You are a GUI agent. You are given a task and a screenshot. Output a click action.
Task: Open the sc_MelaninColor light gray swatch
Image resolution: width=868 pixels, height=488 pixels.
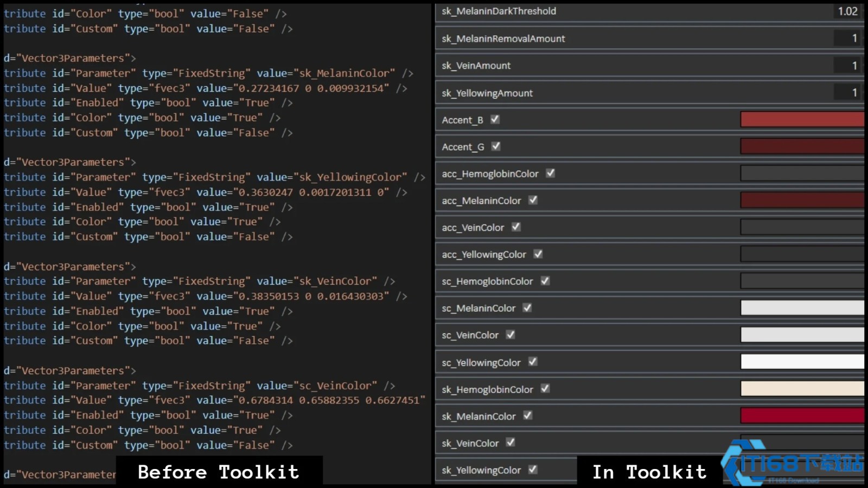coord(802,308)
